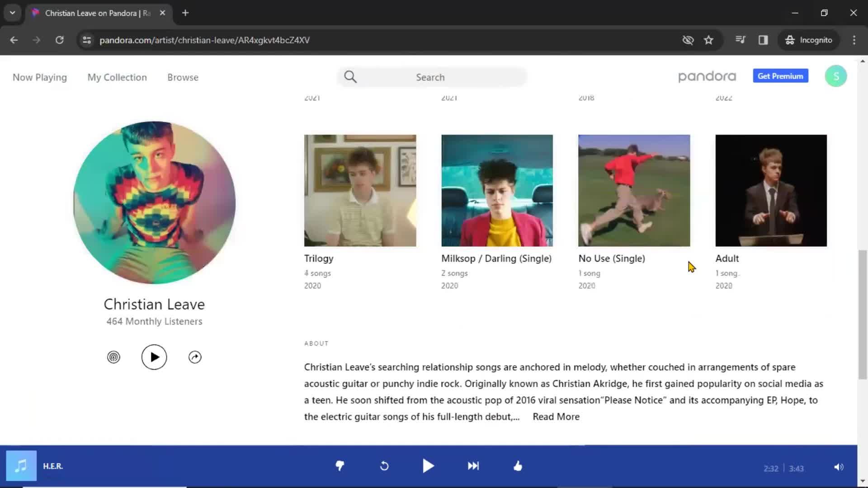Open My Collection
Screen dimensions: 868x488
tap(117, 77)
